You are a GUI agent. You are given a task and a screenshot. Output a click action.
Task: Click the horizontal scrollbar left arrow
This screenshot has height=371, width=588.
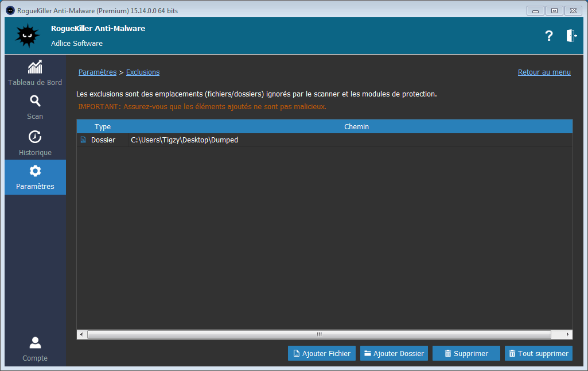81,334
